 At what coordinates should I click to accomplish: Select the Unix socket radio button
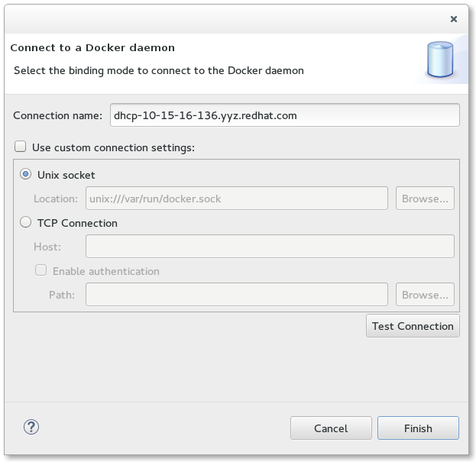[25, 174]
